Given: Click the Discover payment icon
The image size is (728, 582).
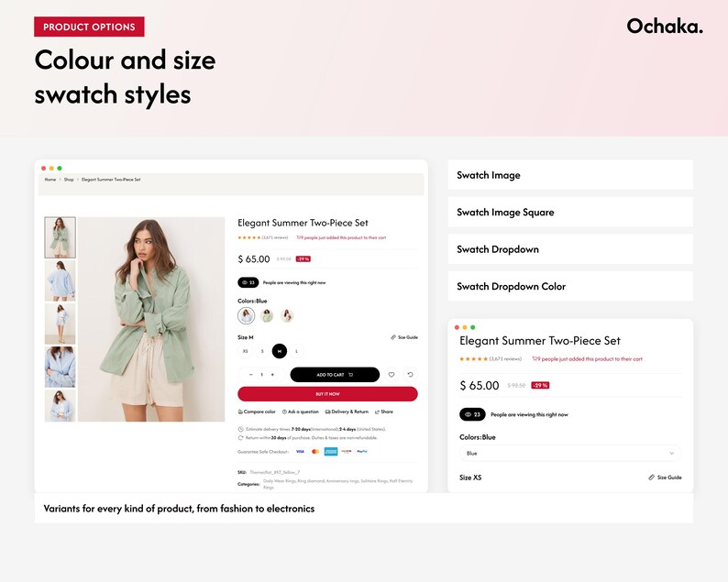Looking at the screenshot, I should tap(347, 451).
